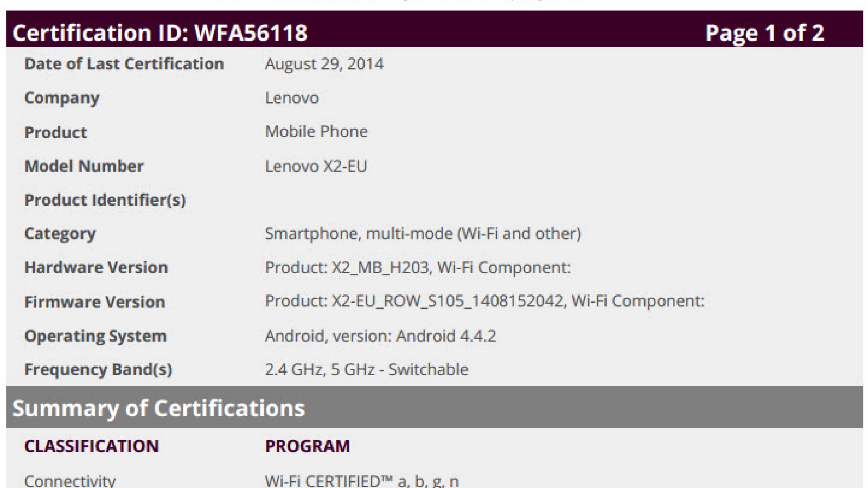Select the CLASSIFICATION column heading
Screen dimensions: 868x488
click(91, 446)
